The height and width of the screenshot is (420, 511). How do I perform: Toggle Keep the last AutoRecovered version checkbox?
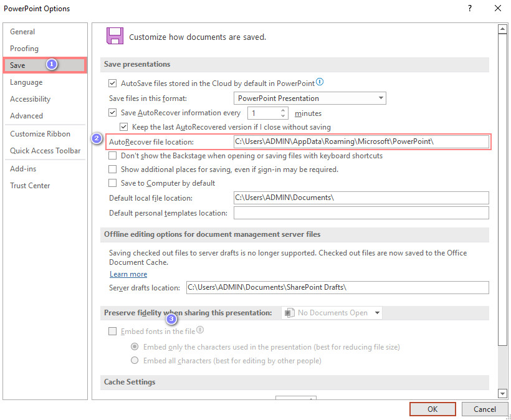124,126
